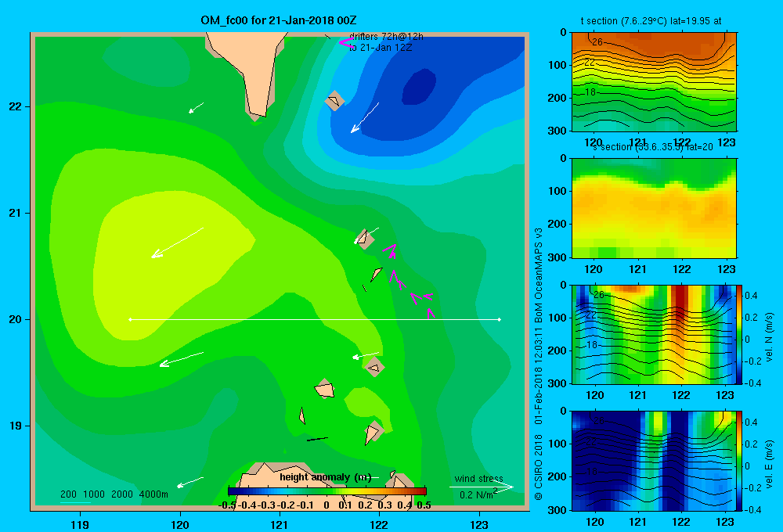Click the "18" contour label in temperature section
783x532 pixels.
point(590,92)
